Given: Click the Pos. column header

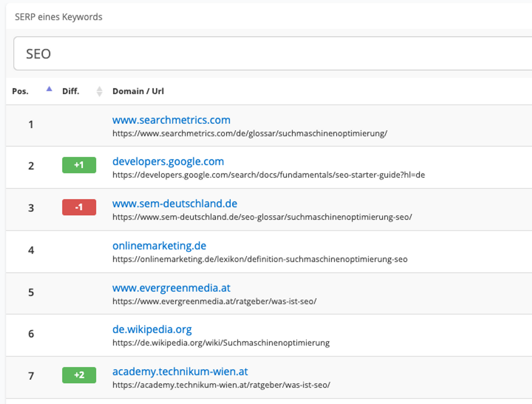Looking at the screenshot, I should [20, 91].
